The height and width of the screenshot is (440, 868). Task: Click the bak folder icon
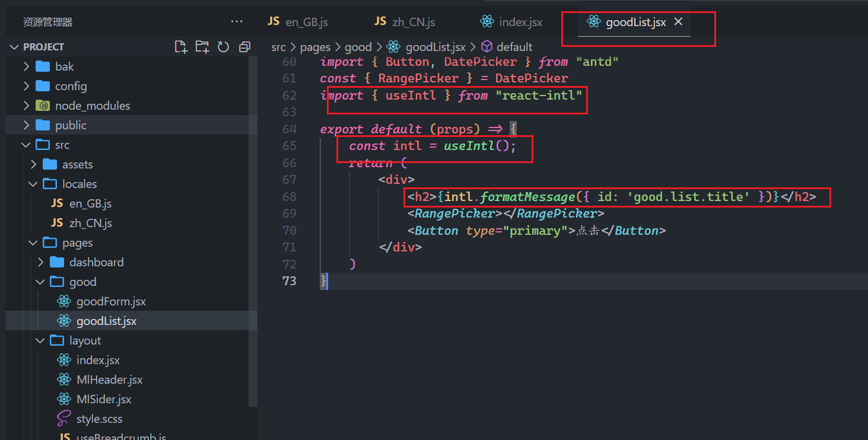coord(43,66)
